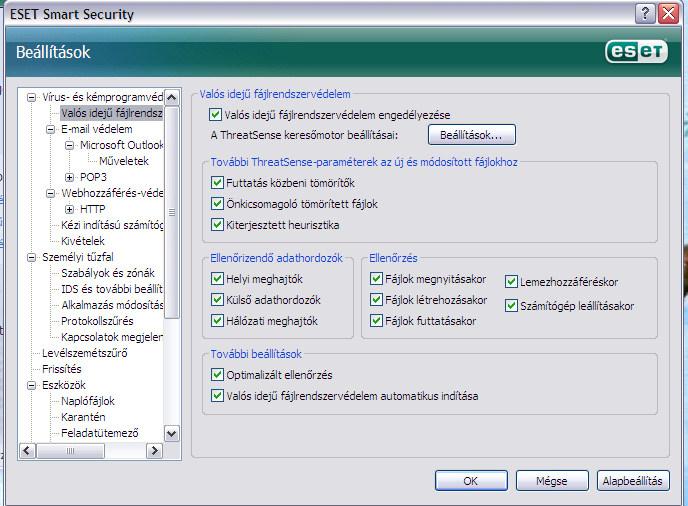Toggle Fájlok futtatásakor checkbox
The height and width of the screenshot is (506, 688).
[376, 321]
